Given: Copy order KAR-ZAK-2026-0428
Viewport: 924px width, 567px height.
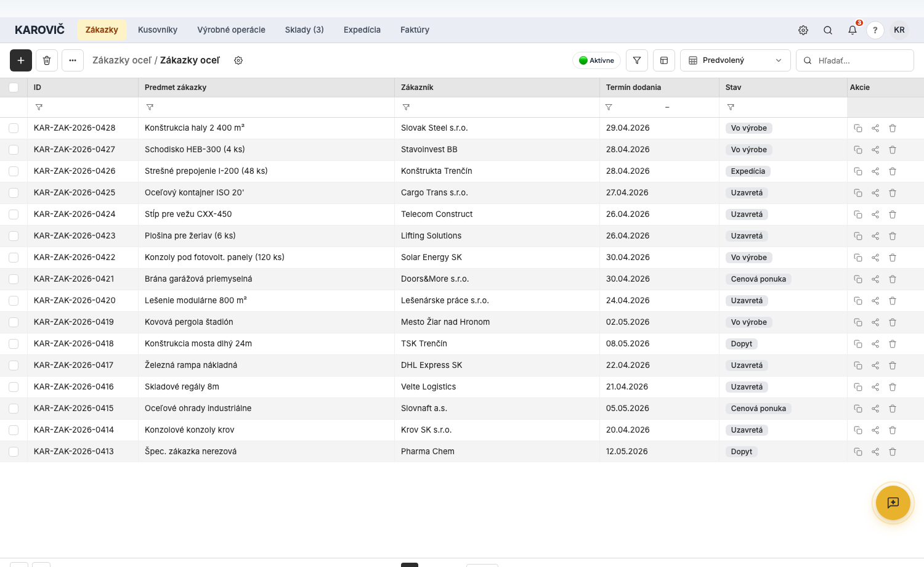Looking at the screenshot, I should tap(858, 128).
